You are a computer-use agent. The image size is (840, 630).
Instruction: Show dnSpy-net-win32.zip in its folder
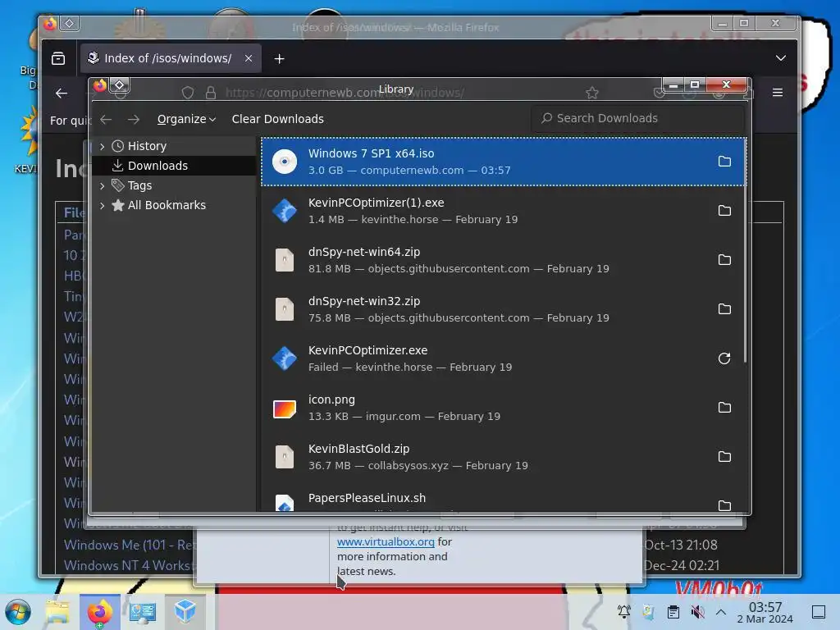pos(724,309)
